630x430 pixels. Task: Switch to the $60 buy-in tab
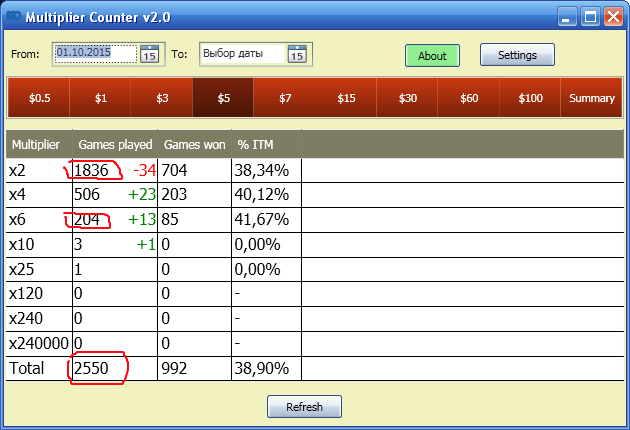point(469,98)
